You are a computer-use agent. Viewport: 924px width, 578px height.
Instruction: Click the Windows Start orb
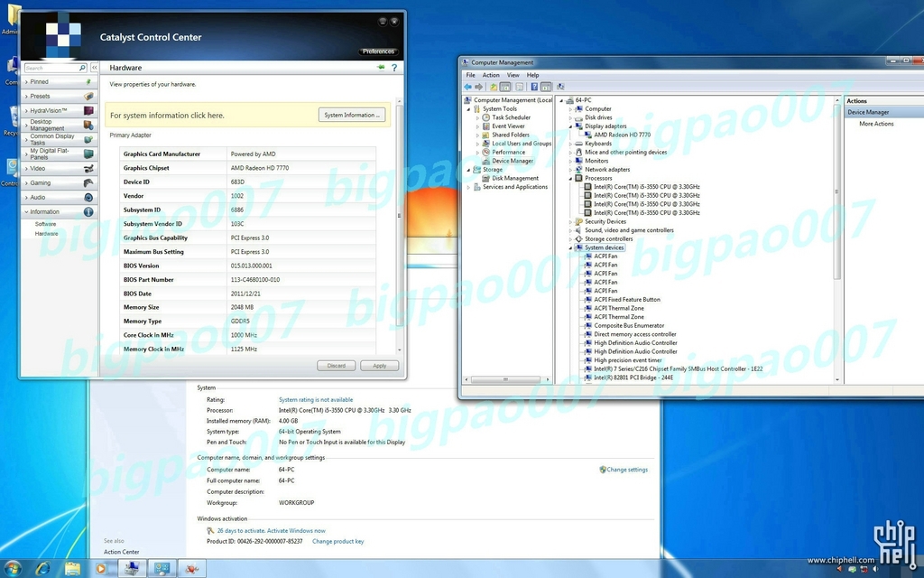coord(13,569)
